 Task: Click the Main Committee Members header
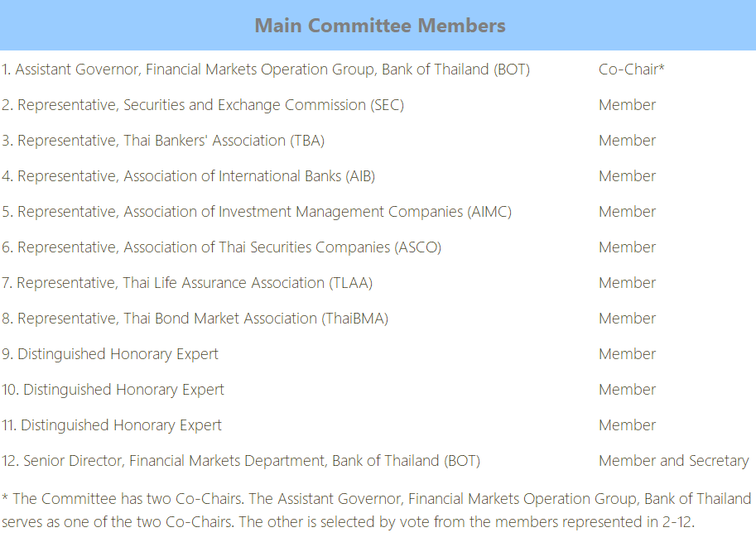[380, 26]
